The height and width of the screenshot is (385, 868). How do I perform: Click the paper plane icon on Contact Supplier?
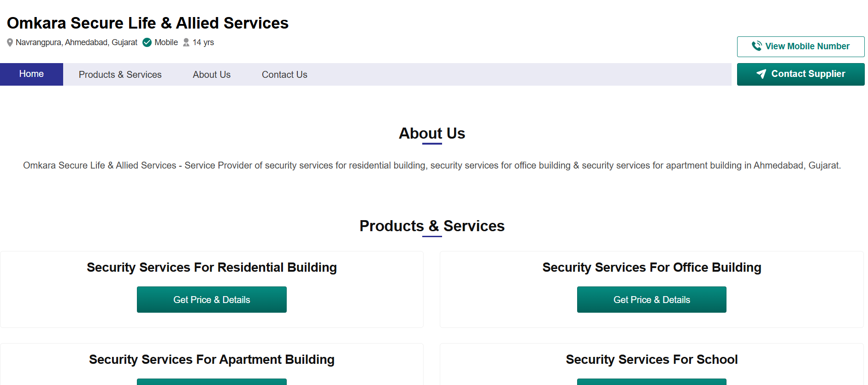click(x=762, y=74)
